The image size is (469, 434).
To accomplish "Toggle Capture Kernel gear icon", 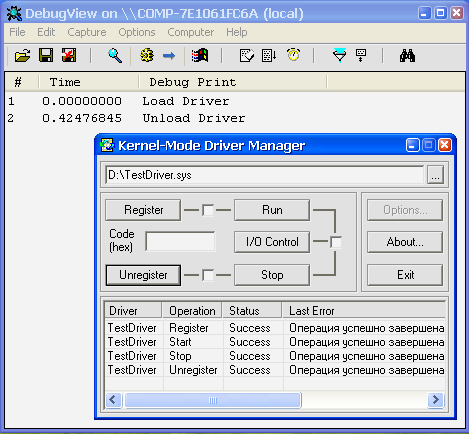I will (147, 56).
